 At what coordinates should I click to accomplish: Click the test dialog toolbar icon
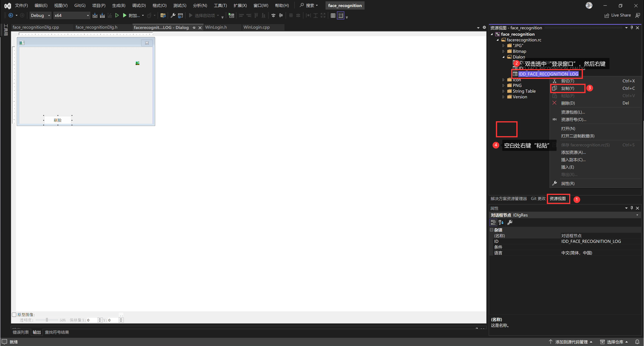point(232,16)
